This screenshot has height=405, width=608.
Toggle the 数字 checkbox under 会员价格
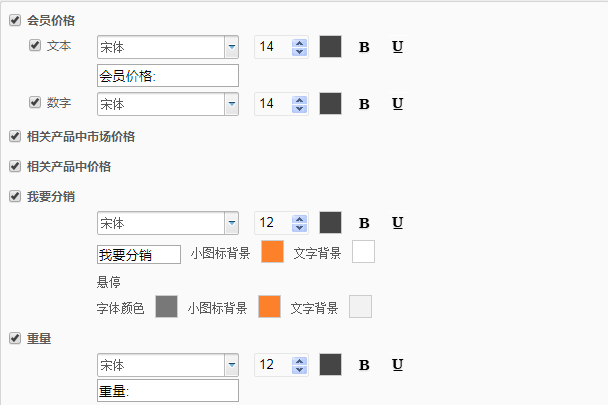[35, 102]
